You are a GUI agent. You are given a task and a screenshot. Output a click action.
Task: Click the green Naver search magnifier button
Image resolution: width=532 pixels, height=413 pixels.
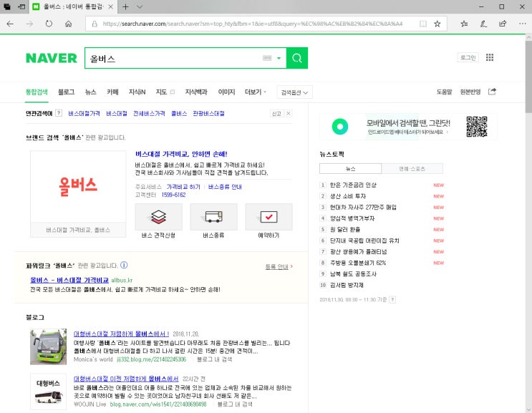coord(297,58)
